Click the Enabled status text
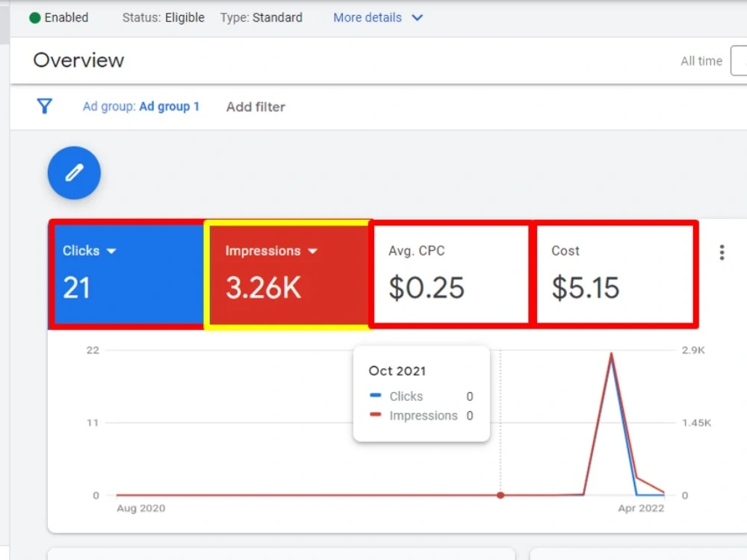Viewport: 747px width, 560px height. tap(66, 18)
